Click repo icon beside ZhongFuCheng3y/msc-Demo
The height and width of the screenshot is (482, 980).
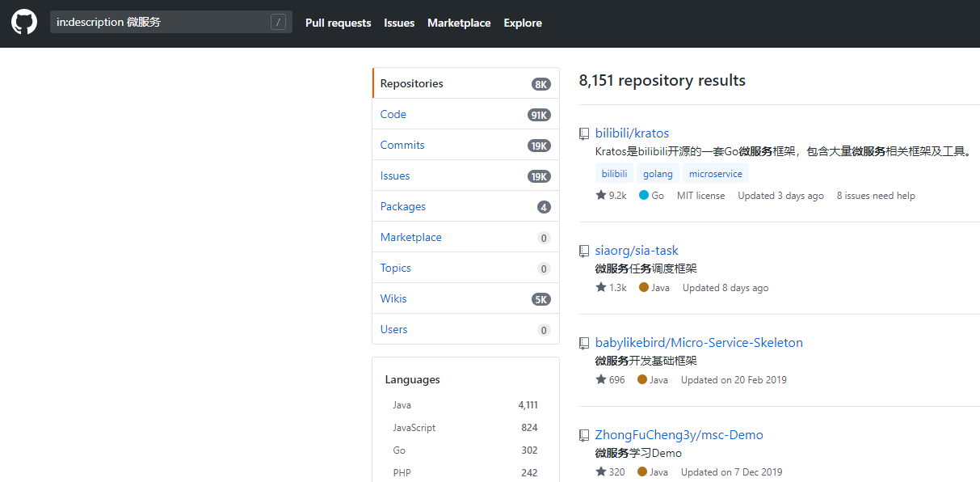[584, 435]
